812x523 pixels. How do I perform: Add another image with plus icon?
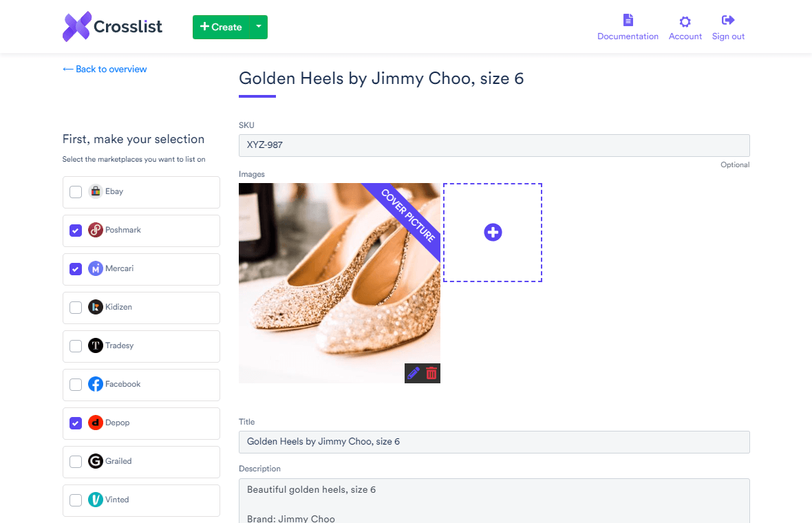(x=493, y=233)
